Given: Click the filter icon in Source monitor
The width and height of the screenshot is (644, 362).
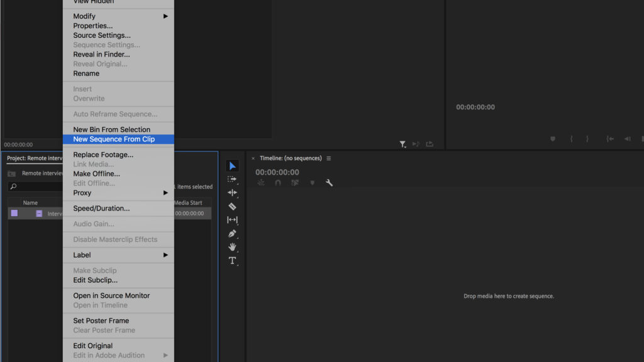Looking at the screenshot, I should tap(402, 144).
